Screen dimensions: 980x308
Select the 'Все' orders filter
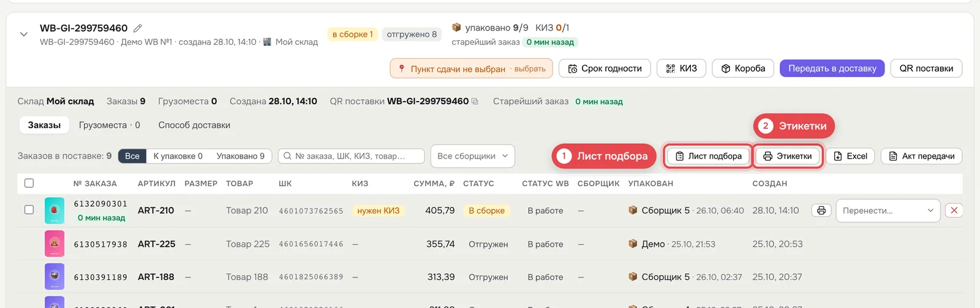coord(132,156)
